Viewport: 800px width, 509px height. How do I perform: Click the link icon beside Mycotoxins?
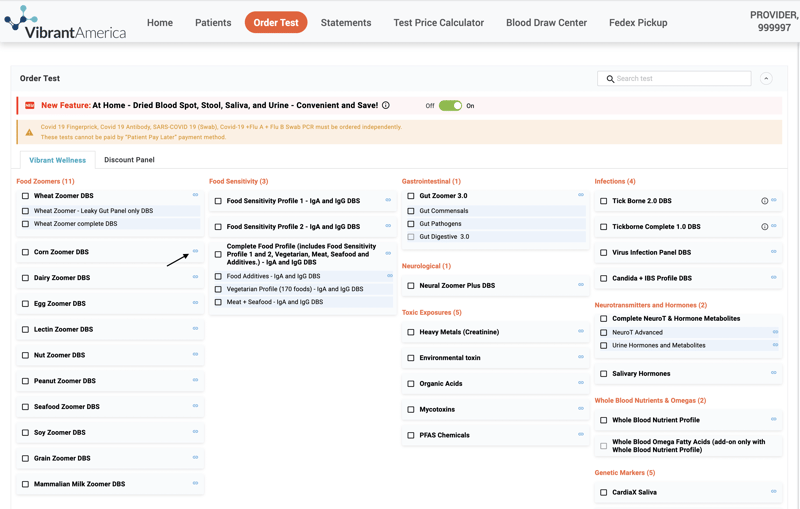click(581, 409)
